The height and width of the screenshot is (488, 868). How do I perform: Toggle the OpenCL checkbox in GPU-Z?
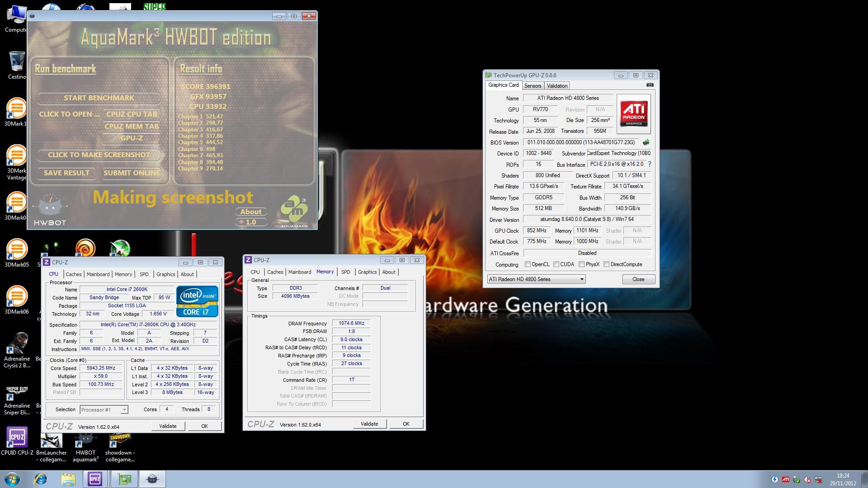[528, 264]
